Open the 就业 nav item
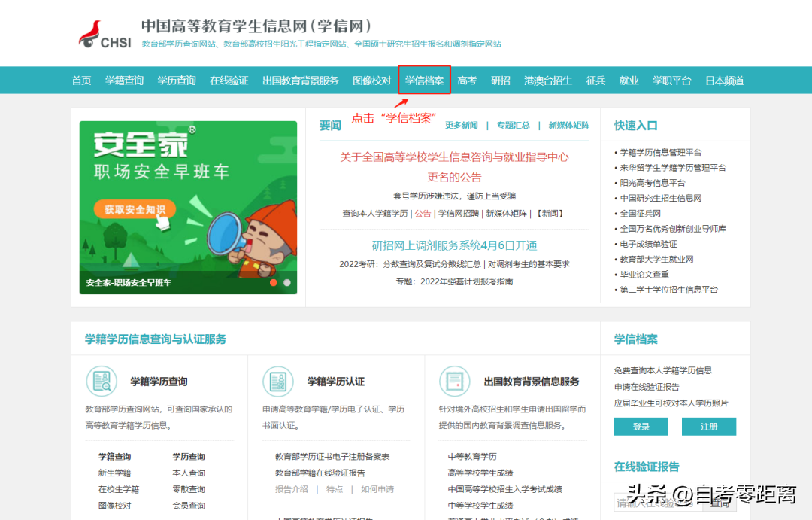The width and height of the screenshot is (812, 520). click(x=629, y=81)
